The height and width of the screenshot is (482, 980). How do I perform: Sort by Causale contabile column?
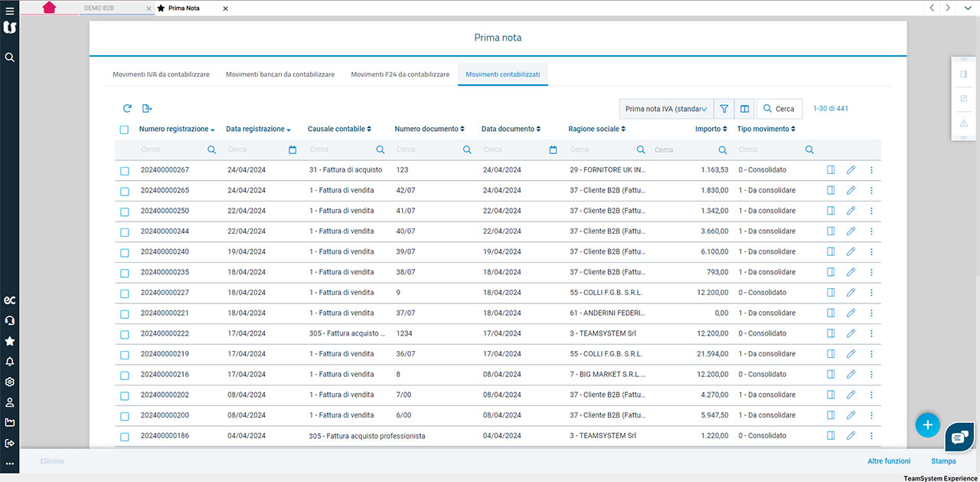[339, 129]
